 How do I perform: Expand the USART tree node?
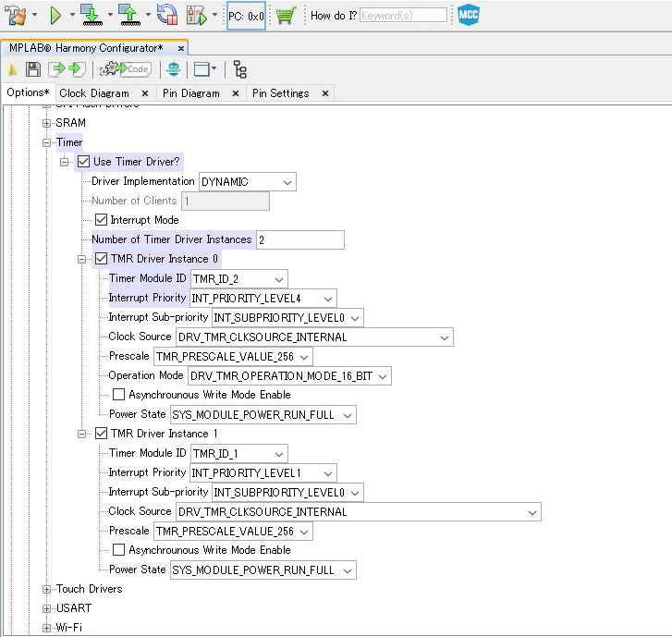(x=47, y=608)
